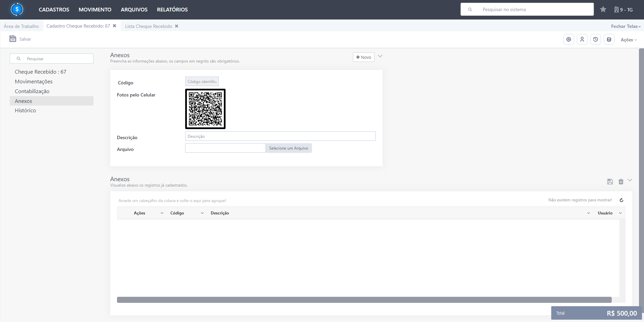Switch to the Área de Trabalho tab

(21, 26)
